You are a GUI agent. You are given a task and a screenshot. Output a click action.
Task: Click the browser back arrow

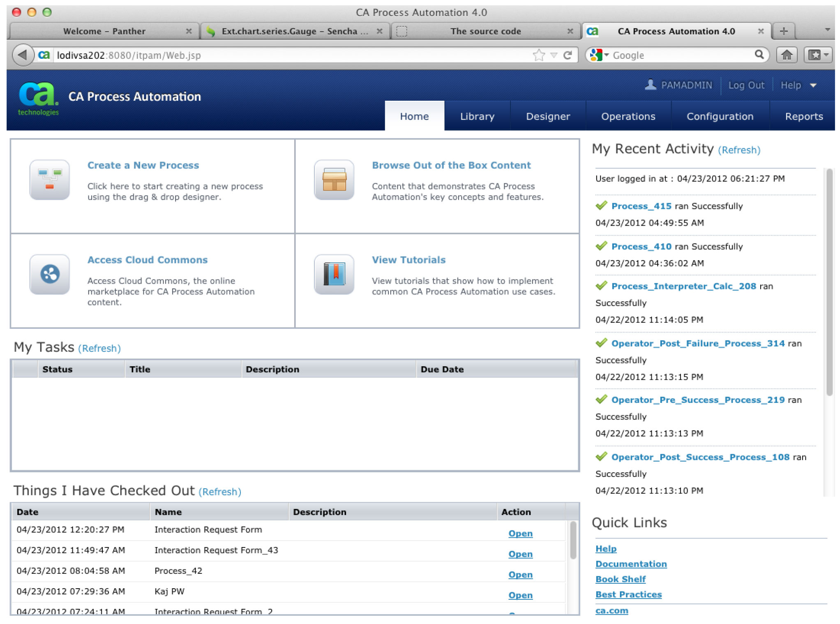click(x=23, y=55)
